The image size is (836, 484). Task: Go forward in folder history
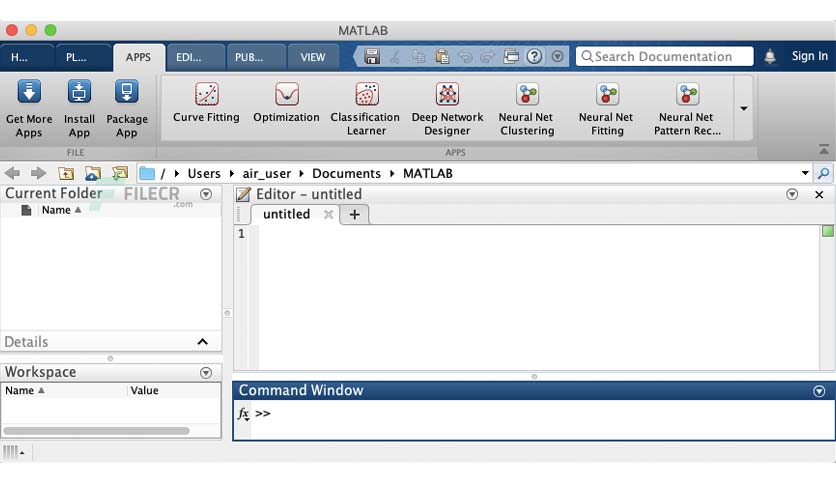tap(38, 173)
